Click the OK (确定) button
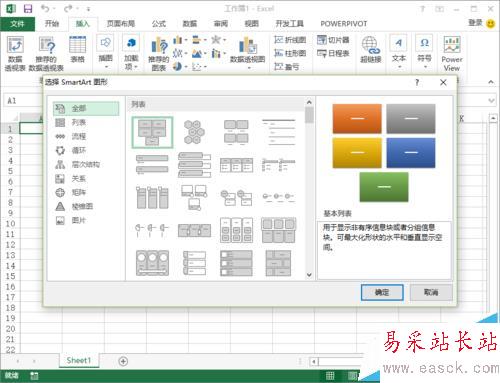Viewport: 500px width, 383px height. (382, 292)
